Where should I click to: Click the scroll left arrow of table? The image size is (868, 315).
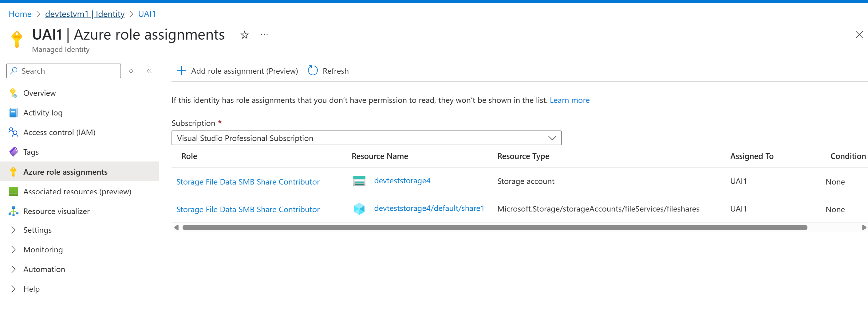click(x=176, y=227)
